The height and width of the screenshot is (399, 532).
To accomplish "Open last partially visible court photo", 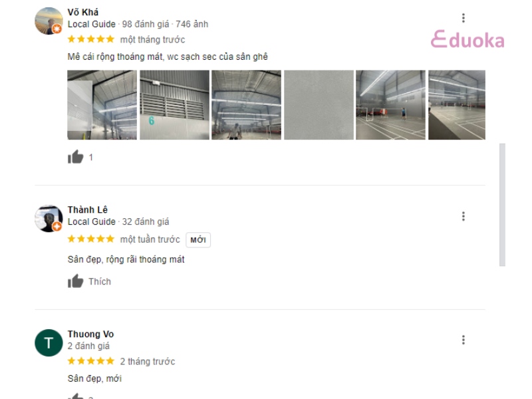I will [x=457, y=105].
